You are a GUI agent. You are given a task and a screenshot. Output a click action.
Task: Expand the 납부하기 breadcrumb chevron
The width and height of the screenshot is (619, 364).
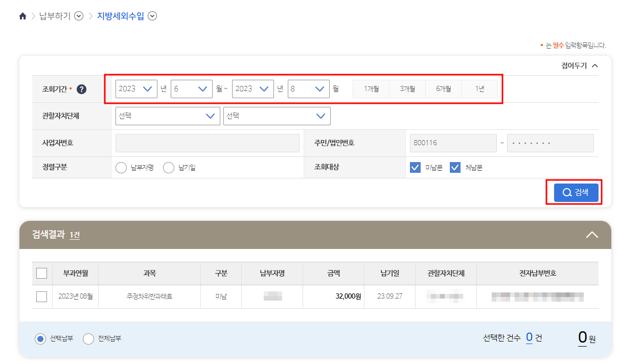(78, 16)
